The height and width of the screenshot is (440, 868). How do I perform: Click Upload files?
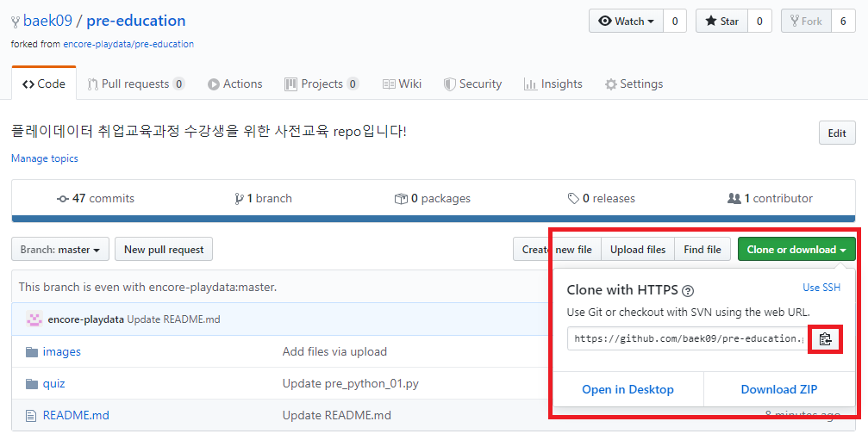click(x=638, y=250)
